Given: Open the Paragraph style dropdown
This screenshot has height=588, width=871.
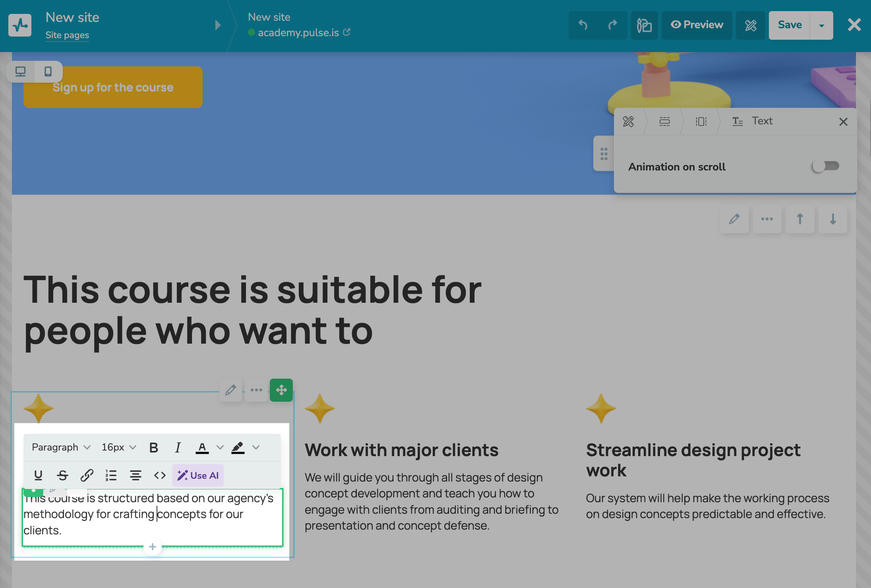Looking at the screenshot, I should [61, 447].
